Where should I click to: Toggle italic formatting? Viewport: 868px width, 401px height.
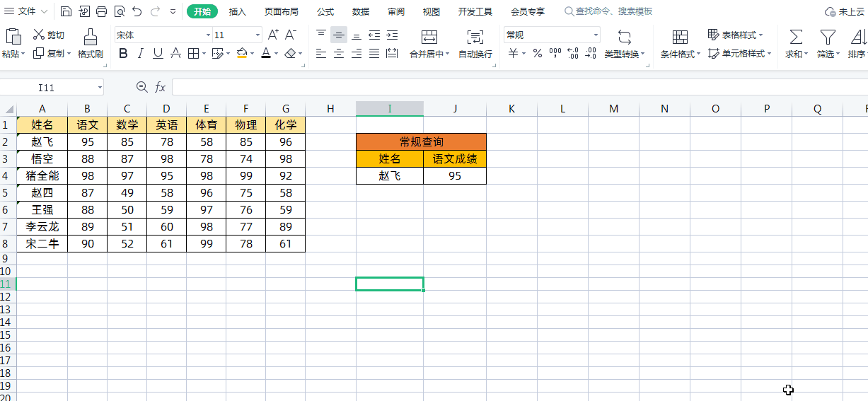pos(141,53)
